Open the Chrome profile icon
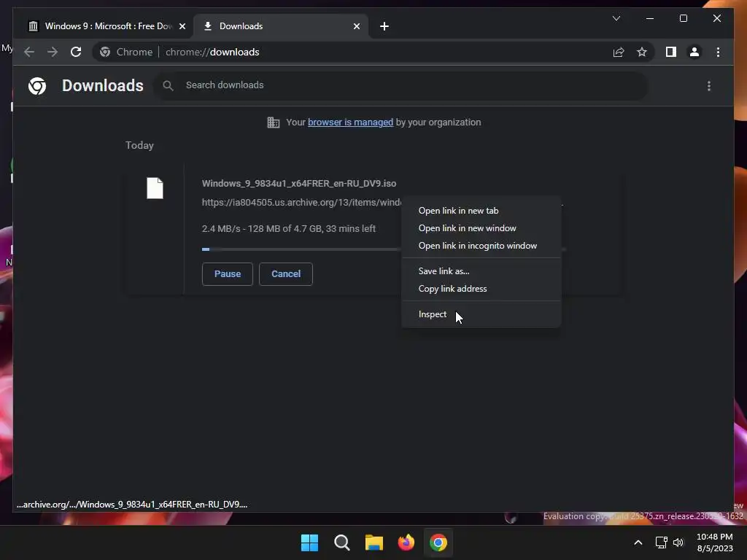 (694, 52)
